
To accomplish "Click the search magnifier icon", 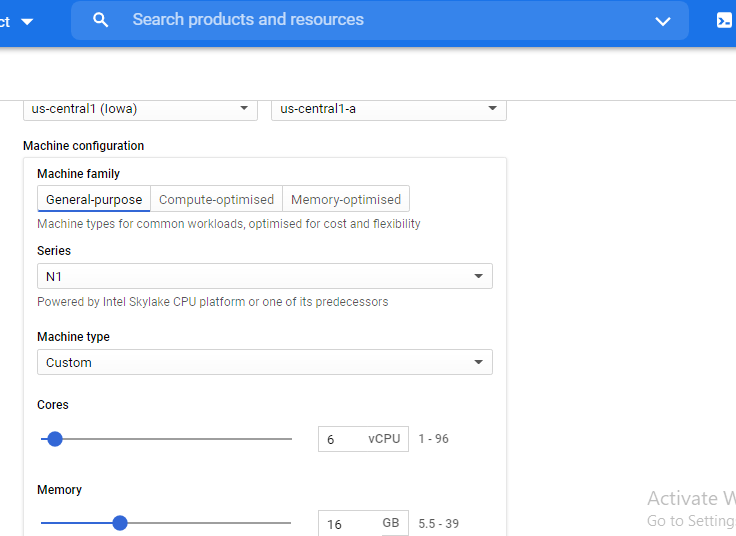I will (x=101, y=20).
